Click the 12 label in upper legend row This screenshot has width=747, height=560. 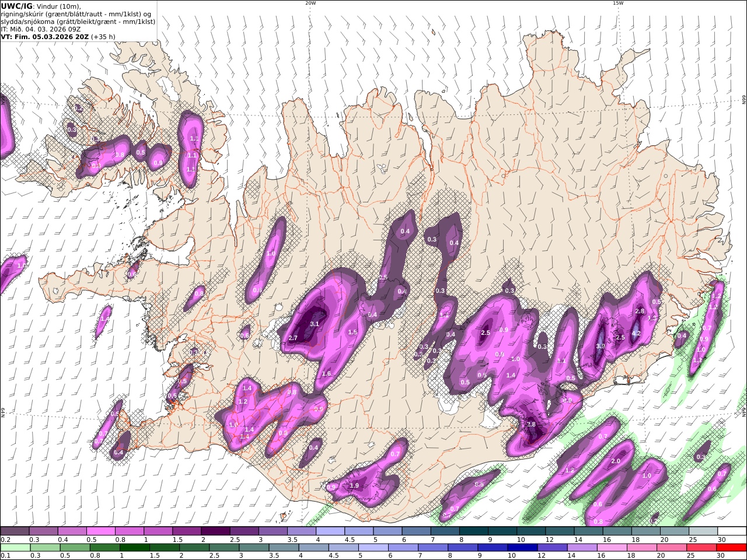click(550, 540)
